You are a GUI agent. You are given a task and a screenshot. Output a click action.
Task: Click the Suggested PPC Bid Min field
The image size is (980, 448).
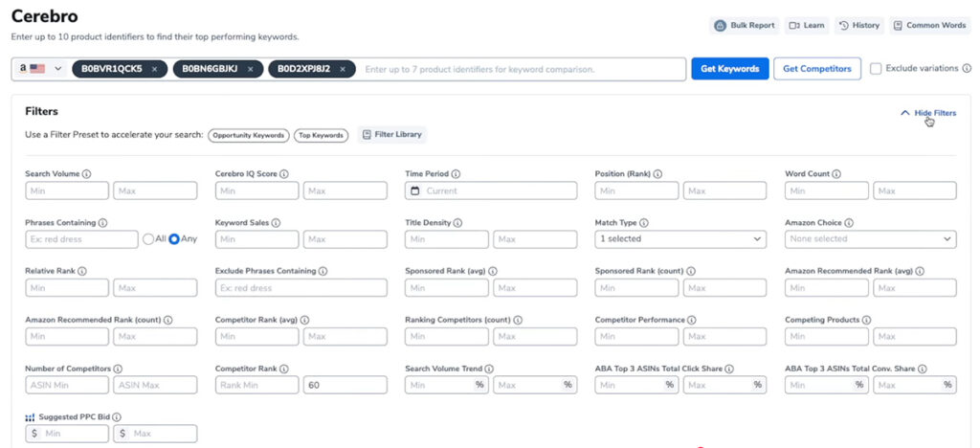coord(67,434)
